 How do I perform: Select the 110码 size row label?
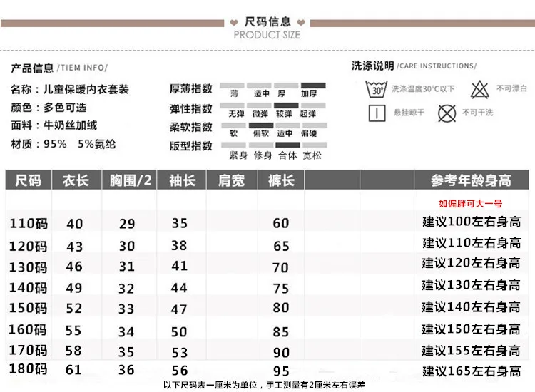pyautogui.click(x=29, y=224)
